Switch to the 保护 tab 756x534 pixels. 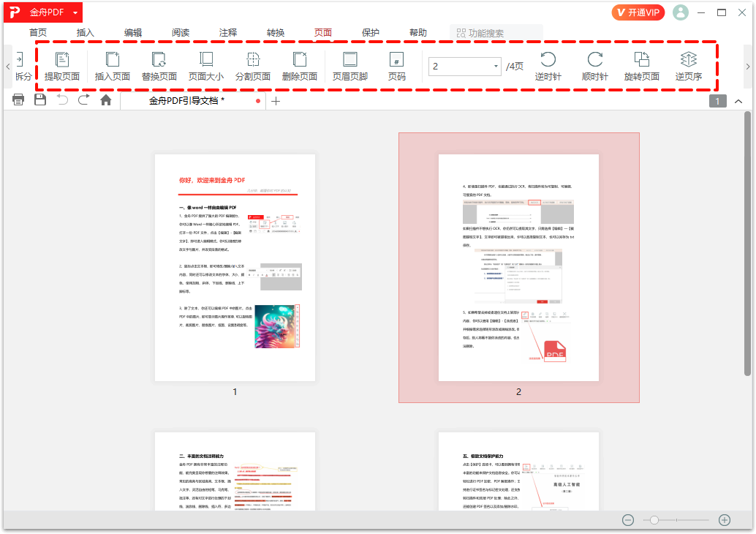click(370, 32)
